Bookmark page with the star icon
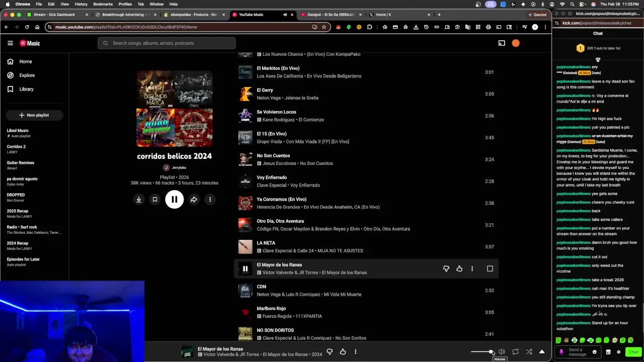 (x=324, y=27)
